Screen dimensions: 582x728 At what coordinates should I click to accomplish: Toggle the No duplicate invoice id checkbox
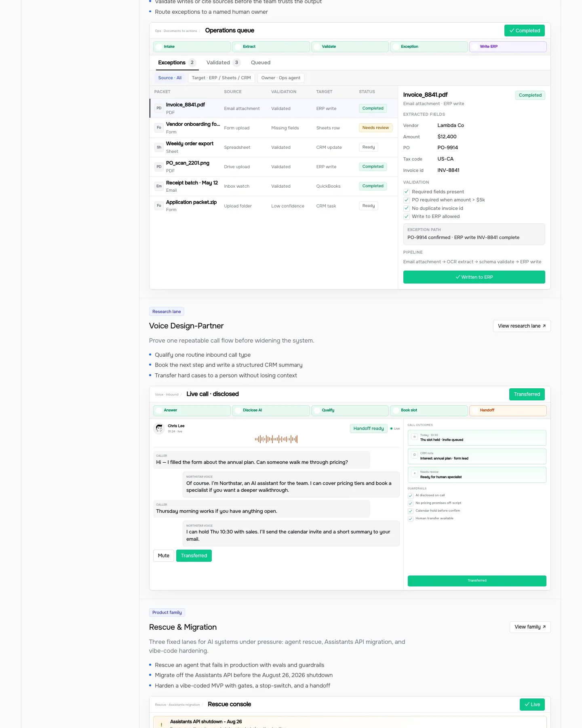pyautogui.click(x=407, y=208)
